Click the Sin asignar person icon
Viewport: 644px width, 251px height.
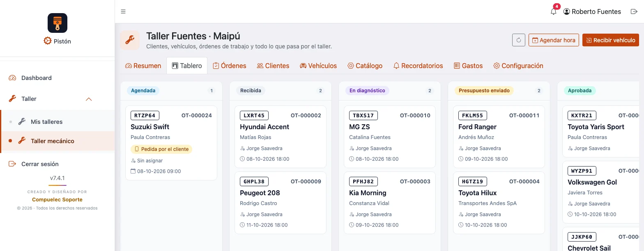(133, 161)
